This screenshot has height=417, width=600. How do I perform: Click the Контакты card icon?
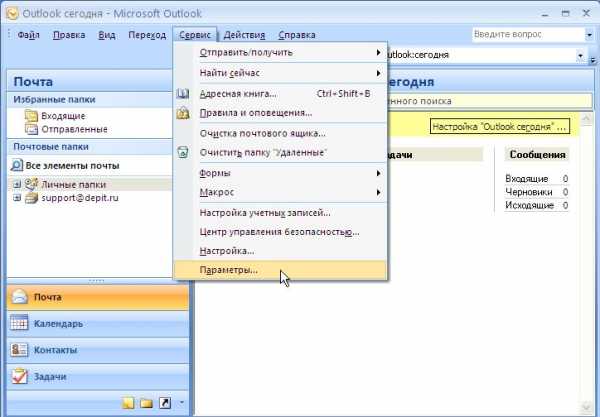click(x=19, y=350)
